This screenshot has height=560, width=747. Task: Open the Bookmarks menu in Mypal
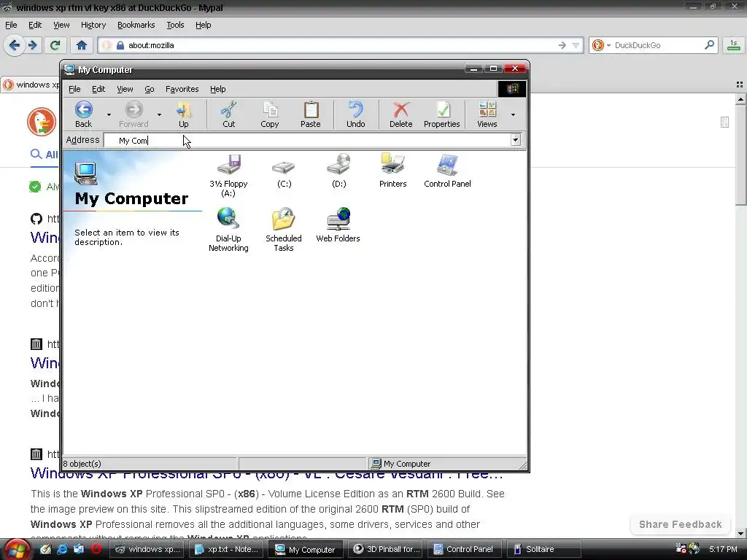[136, 25]
